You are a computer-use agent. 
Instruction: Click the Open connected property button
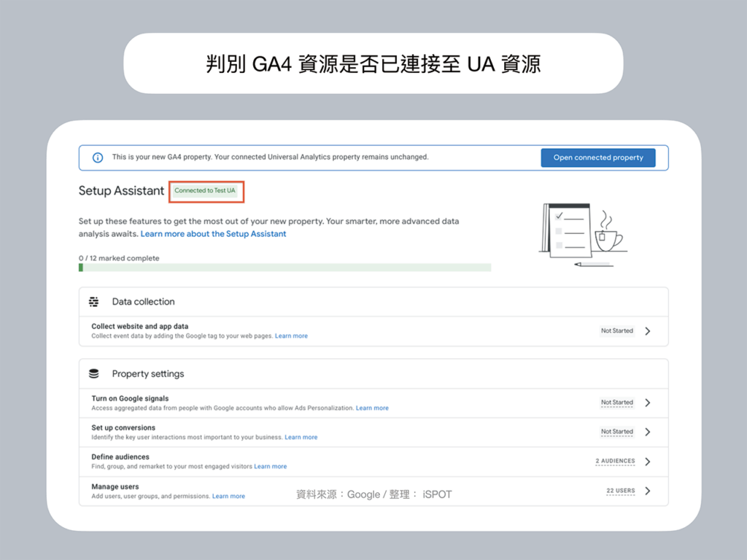[597, 157]
